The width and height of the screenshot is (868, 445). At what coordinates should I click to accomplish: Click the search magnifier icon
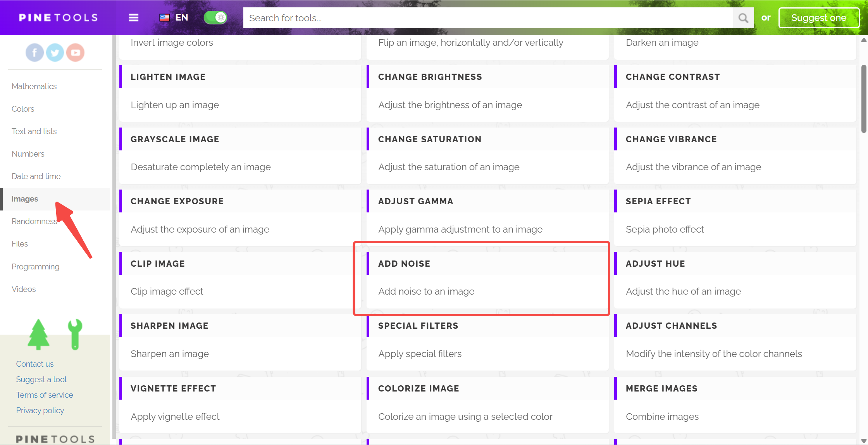point(743,18)
